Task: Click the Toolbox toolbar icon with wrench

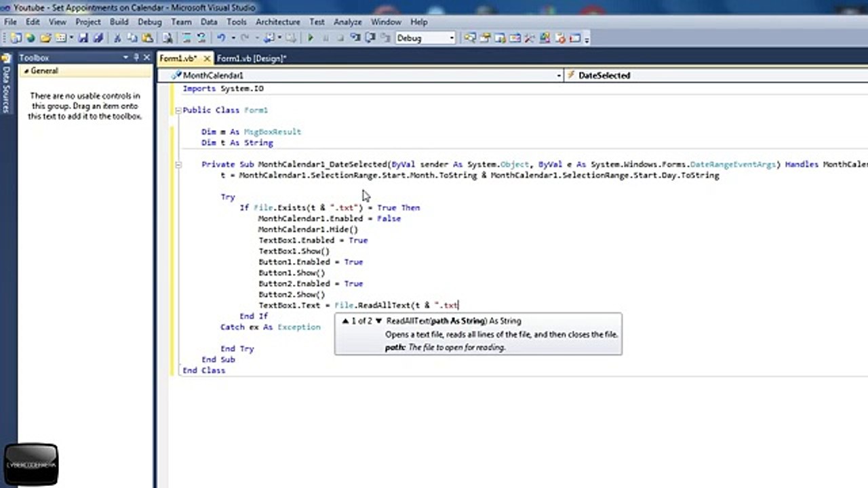Action: click(529, 38)
